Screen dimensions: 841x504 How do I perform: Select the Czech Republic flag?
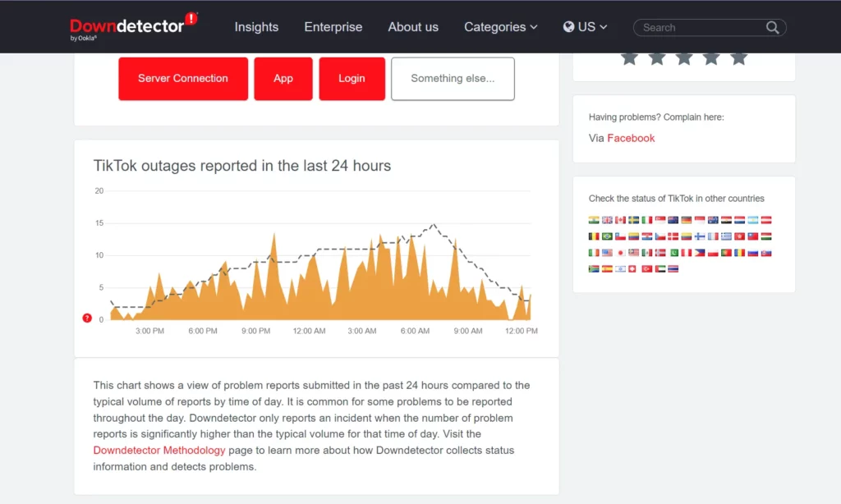click(x=660, y=236)
